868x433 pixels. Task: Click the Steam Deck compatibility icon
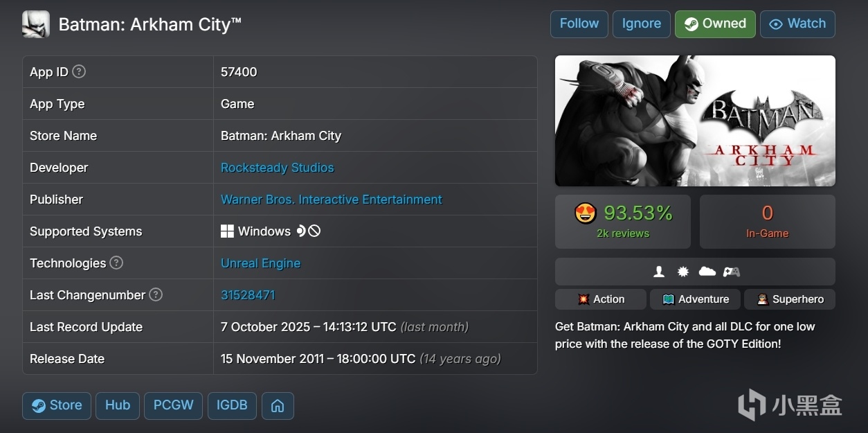(301, 231)
